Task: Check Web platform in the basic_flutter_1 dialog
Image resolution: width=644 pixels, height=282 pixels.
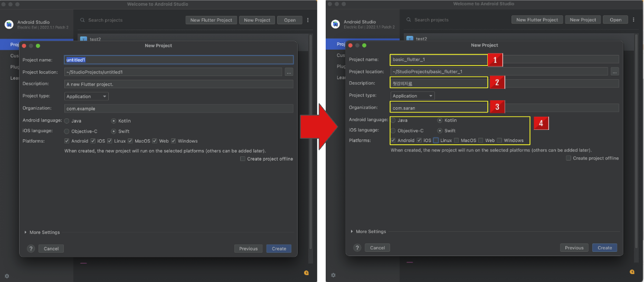Action: click(x=481, y=140)
